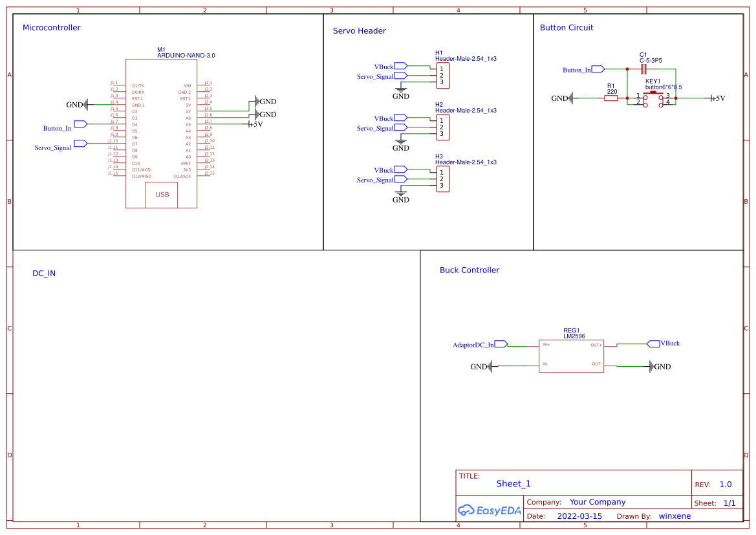Select the LM2596 regulator symbol REG1
The width and height of the screenshot is (756, 535).
571,355
